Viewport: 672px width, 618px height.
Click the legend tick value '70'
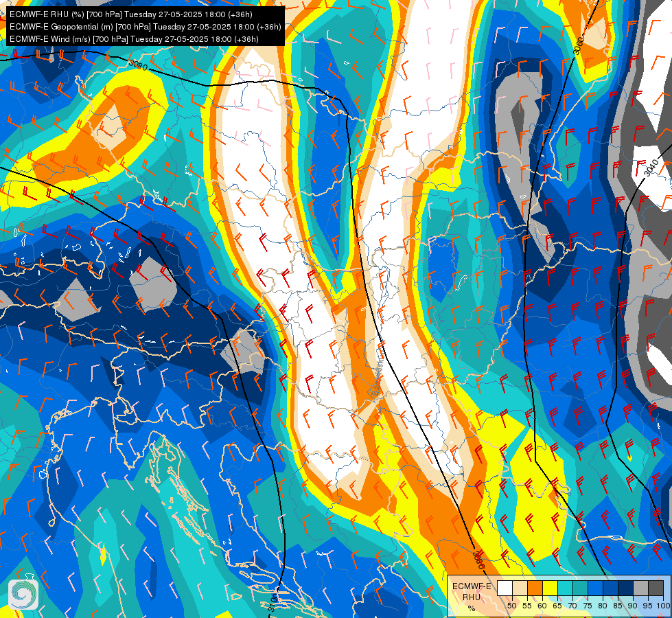(x=572, y=606)
